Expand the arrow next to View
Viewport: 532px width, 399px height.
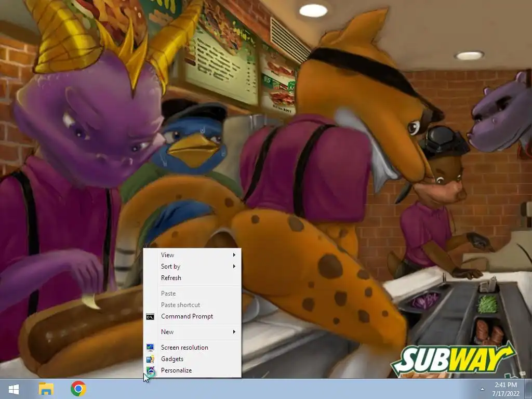(x=234, y=255)
